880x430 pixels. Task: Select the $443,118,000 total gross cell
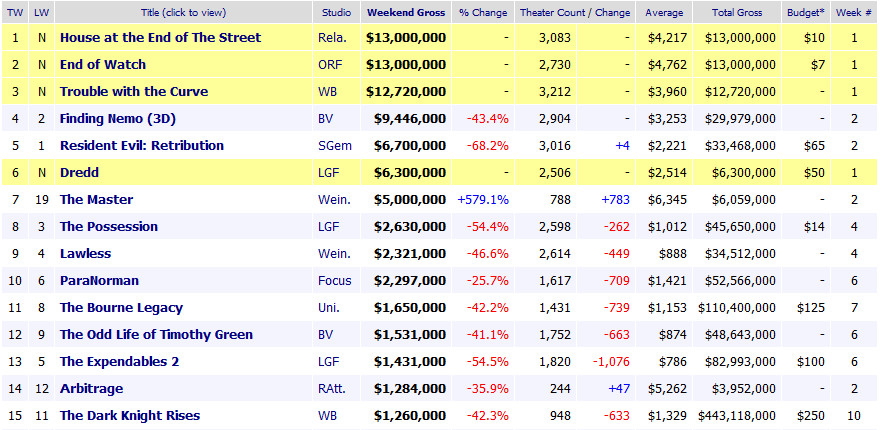point(737,415)
